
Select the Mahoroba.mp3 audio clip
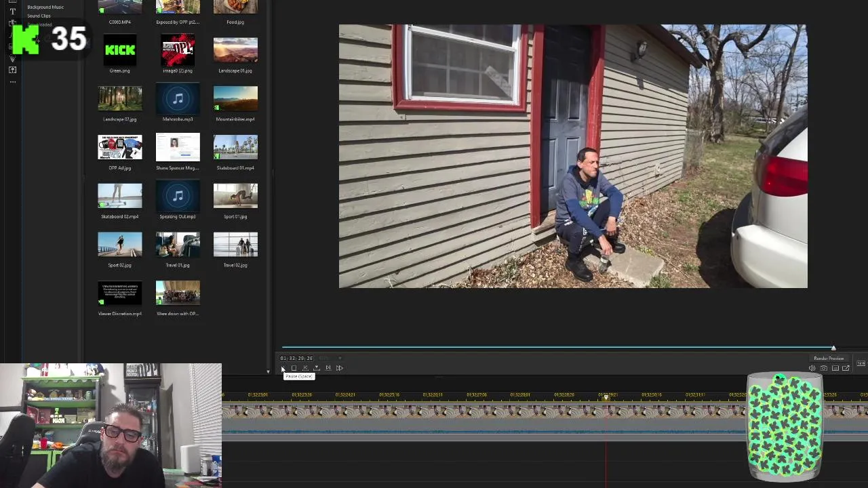point(178,99)
